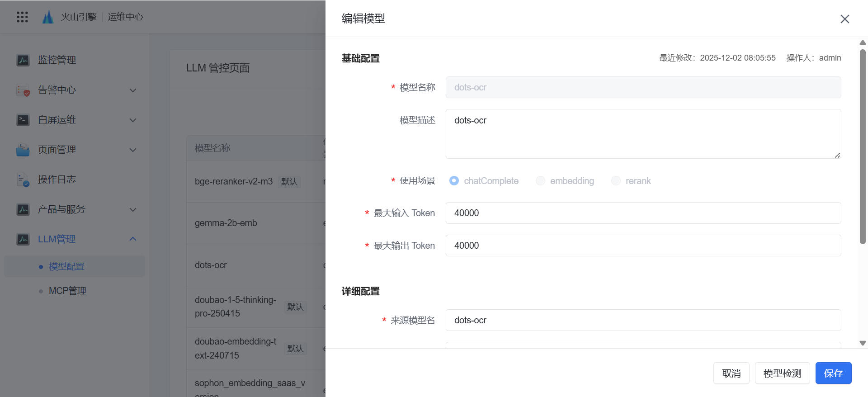868x397 pixels.
Task: Click the gemma-2b-emb model name
Action: click(226, 223)
